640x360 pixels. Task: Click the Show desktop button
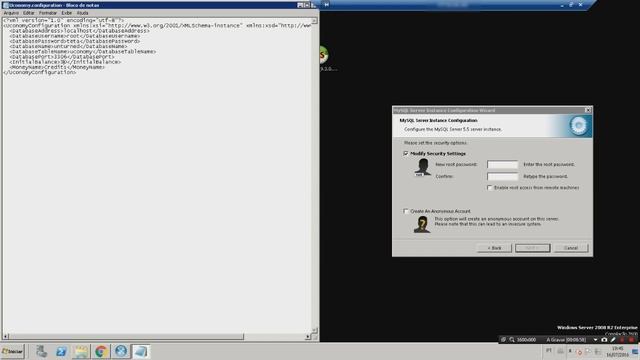pyautogui.click(x=636, y=352)
